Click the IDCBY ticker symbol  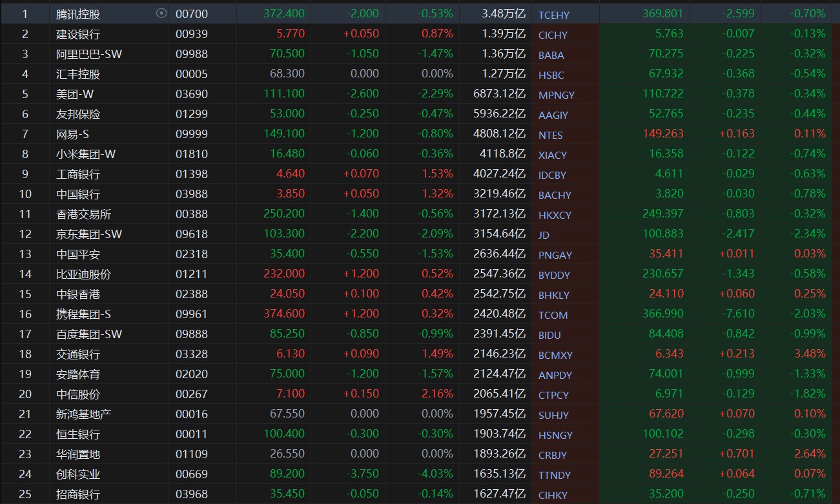[x=552, y=175]
